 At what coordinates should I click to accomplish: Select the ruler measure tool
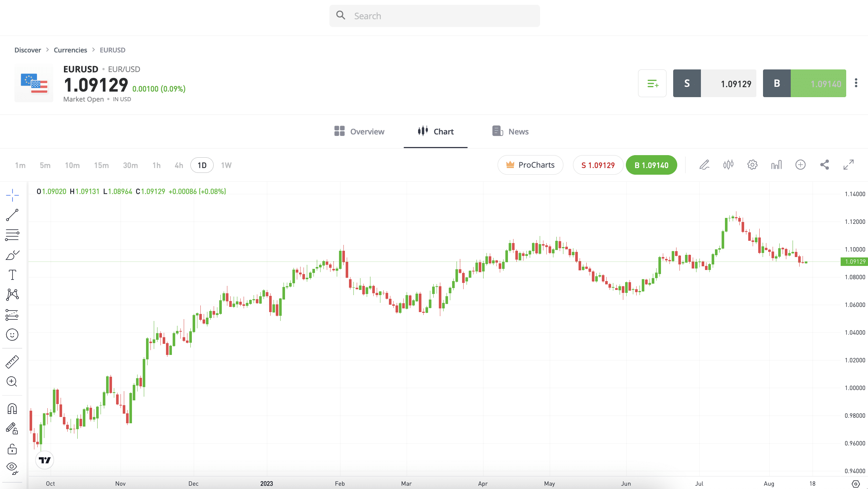point(12,362)
